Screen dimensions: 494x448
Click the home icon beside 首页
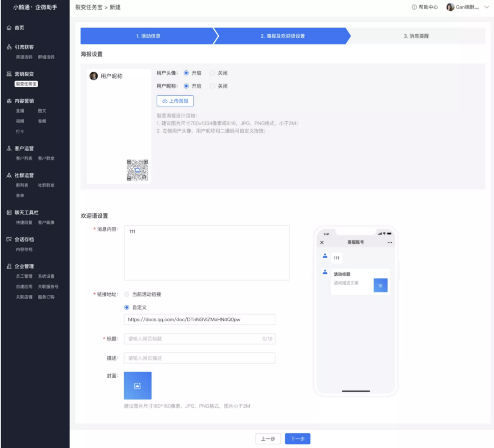9,28
